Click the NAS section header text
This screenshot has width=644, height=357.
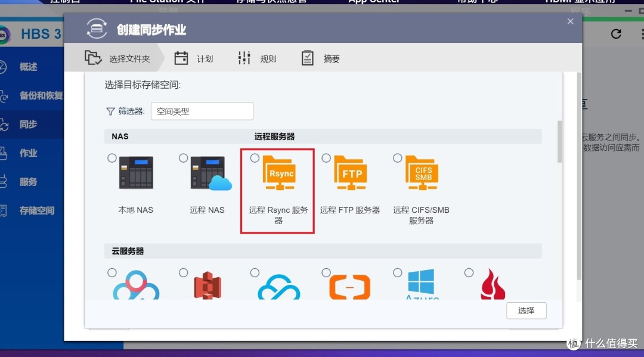pyautogui.click(x=120, y=136)
